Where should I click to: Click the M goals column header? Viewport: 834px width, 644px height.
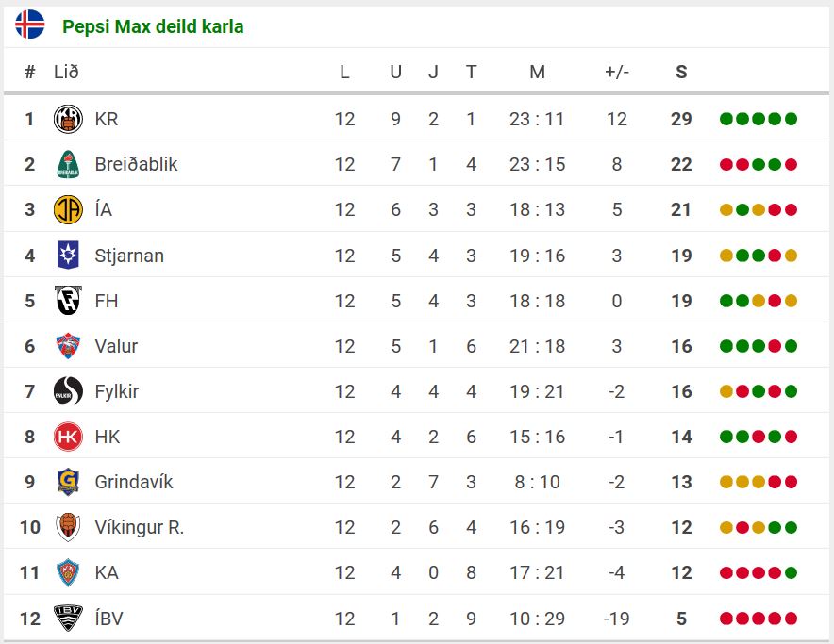pyautogui.click(x=537, y=72)
